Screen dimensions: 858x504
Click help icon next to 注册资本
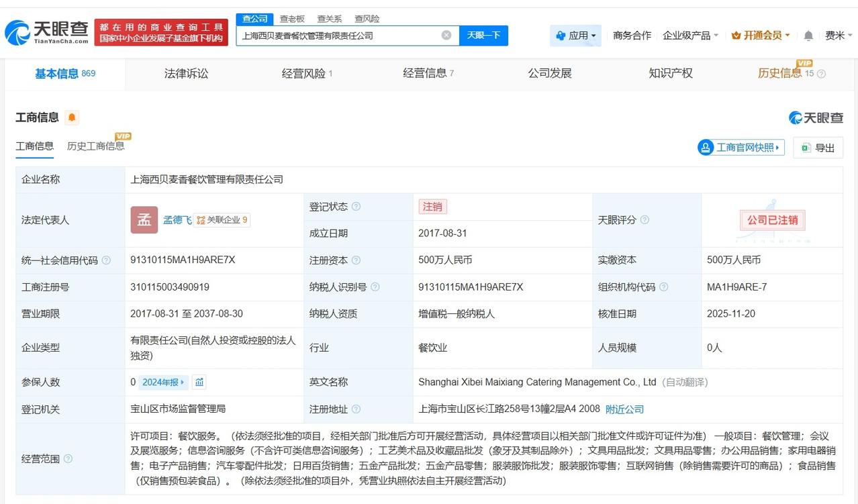(x=356, y=260)
